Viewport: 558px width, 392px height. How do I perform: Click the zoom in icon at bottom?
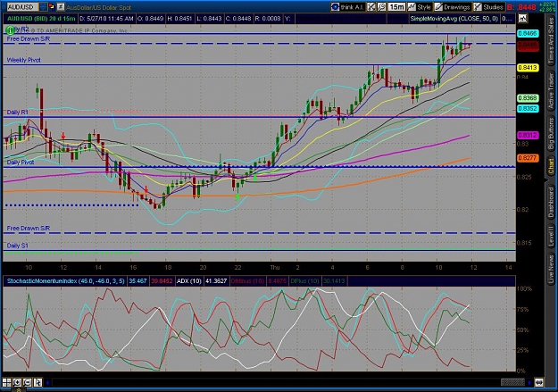17,383
